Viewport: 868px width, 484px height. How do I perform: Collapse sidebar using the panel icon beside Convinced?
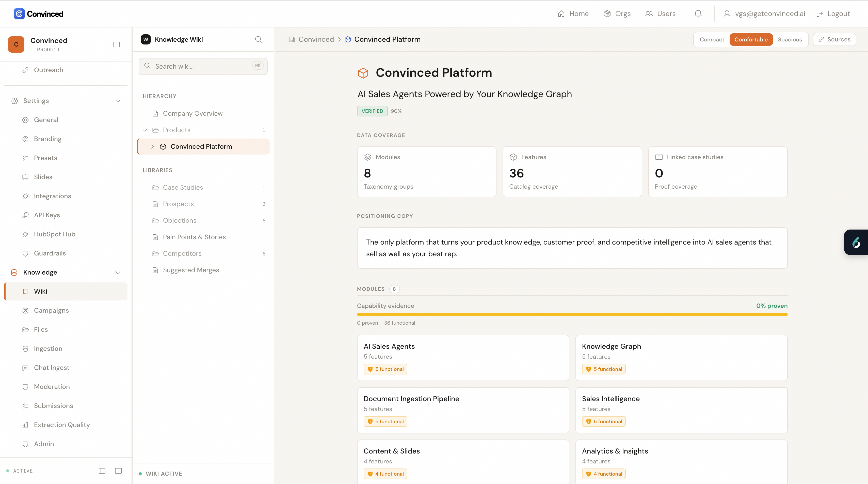coord(116,44)
